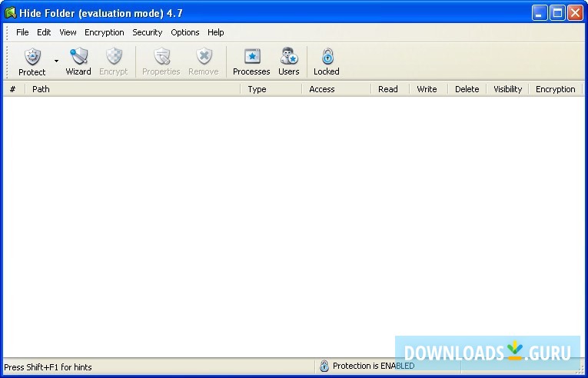Click the Encrypt toolbar icon
This screenshot has width=588, height=378.
pos(114,61)
